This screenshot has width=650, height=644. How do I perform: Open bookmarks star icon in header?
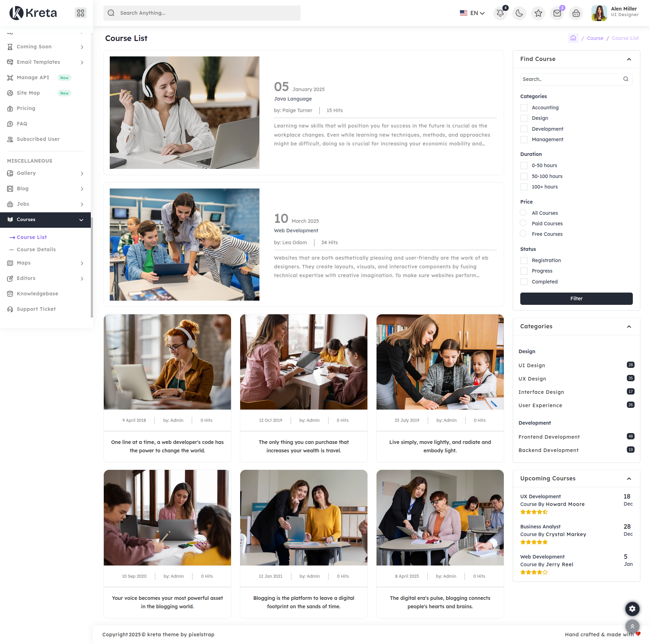(538, 13)
